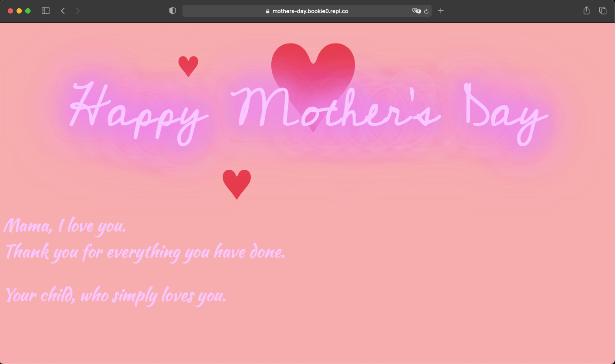Show the tab overview grid
Screen dimensions: 615x364
(x=603, y=10)
